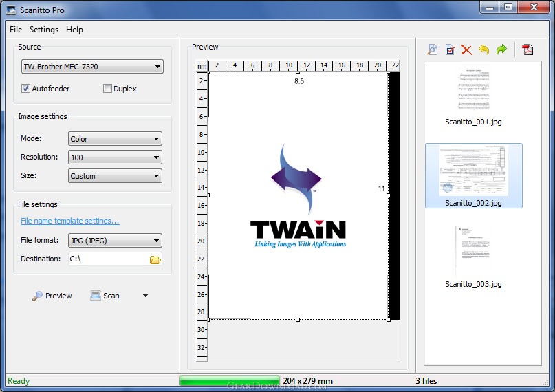This screenshot has width=555, height=392.
Task: Rotate image left with yellow arrow
Action: point(484,50)
